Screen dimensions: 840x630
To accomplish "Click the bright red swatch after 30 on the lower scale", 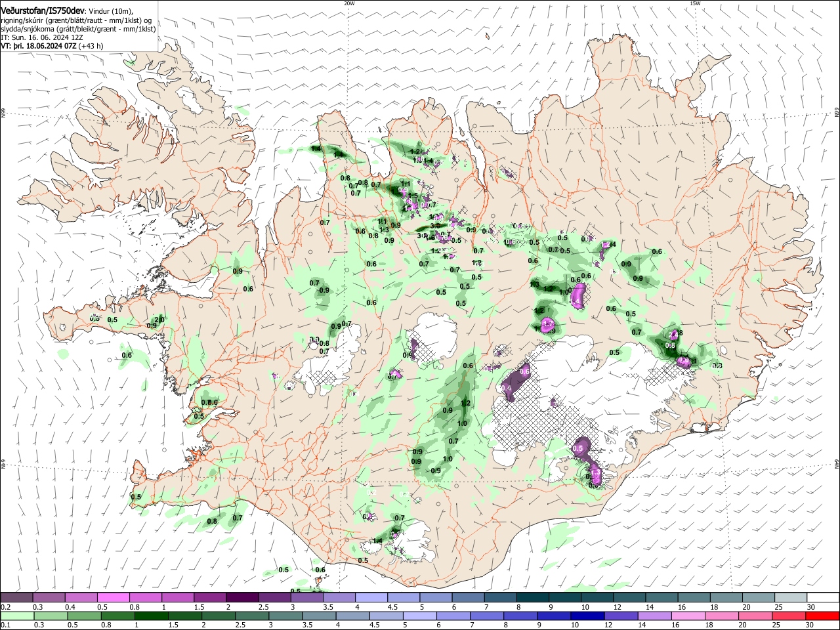I will (823, 616).
